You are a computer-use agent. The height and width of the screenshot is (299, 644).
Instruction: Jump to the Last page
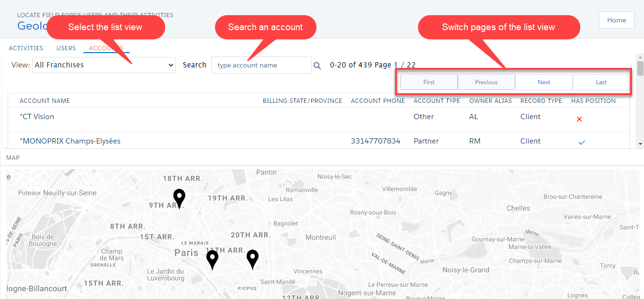601,82
